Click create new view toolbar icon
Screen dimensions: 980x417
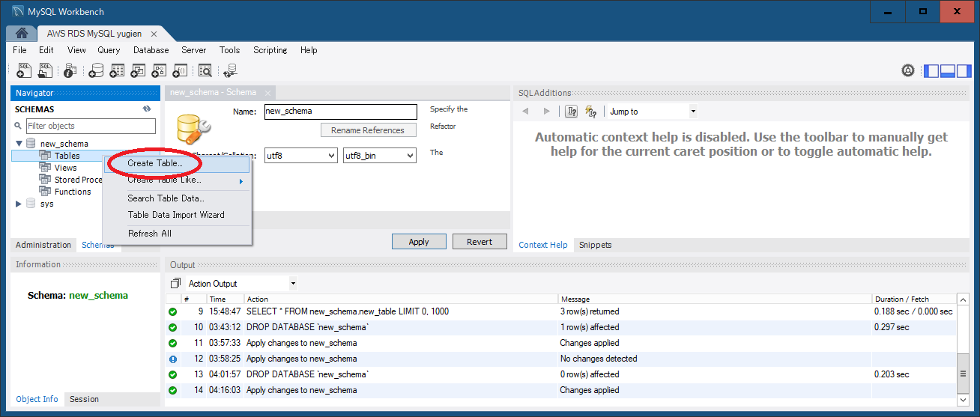pyautogui.click(x=138, y=70)
